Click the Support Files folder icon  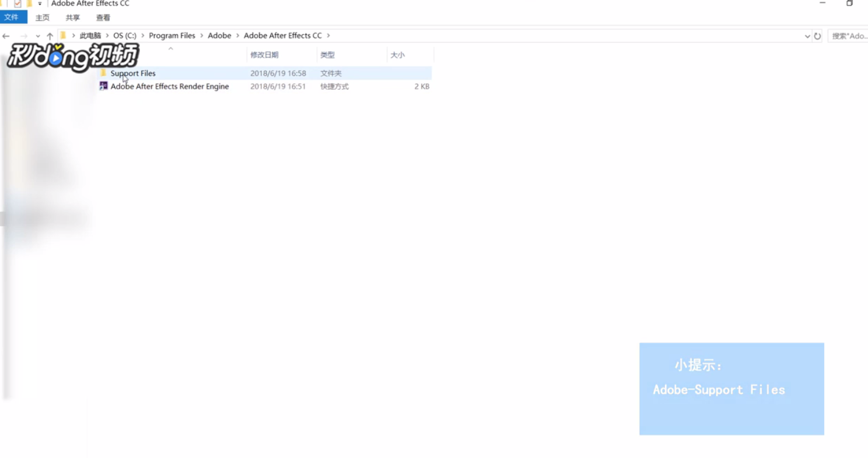click(x=103, y=73)
